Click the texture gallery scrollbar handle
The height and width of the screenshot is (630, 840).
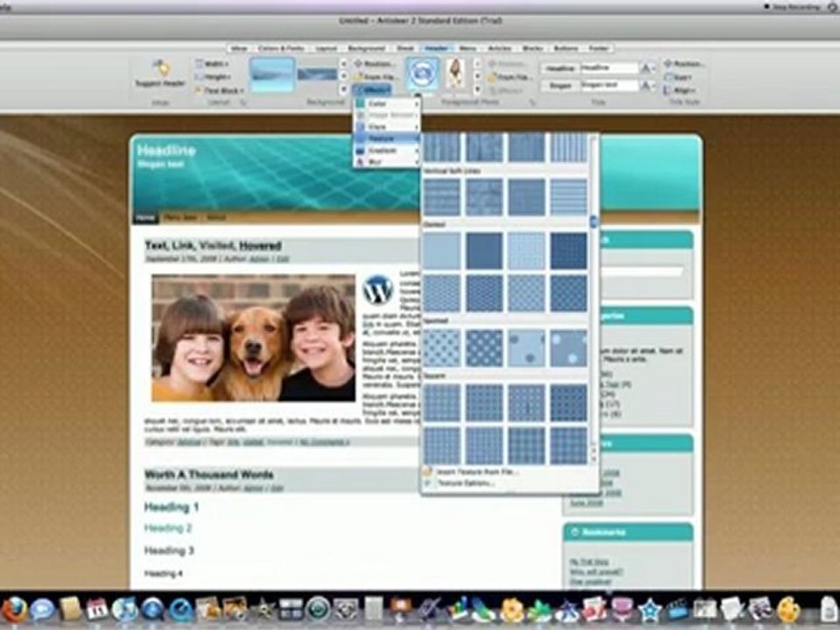(593, 220)
